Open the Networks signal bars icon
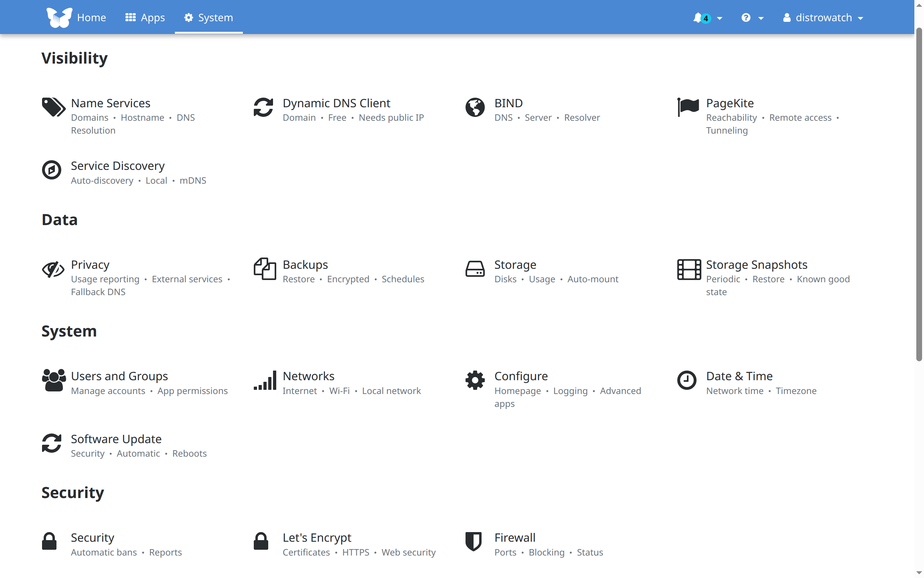 click(265, 380)
